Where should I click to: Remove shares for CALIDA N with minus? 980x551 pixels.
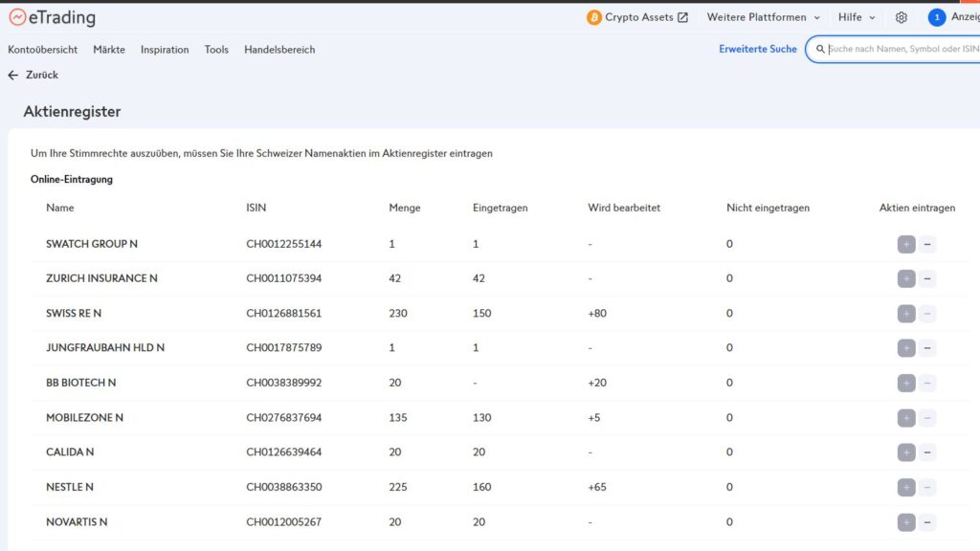pos(927,452)
